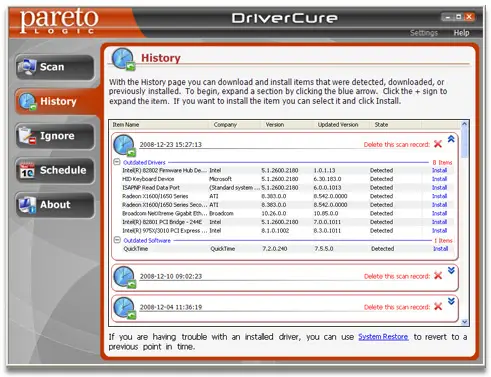The height and width of the screenshot is (377, 491).
Task: Click the Scan sidebar icon
Action: point(27,67)
